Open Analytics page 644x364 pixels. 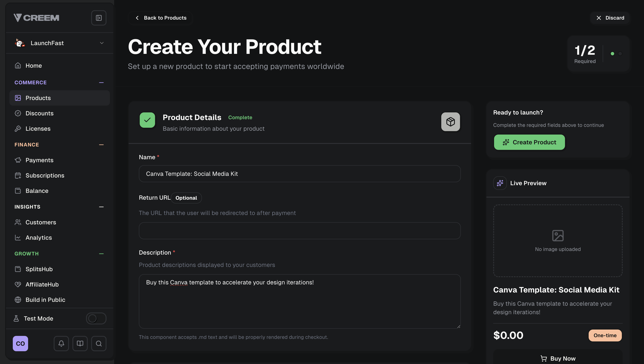point(59,238)
